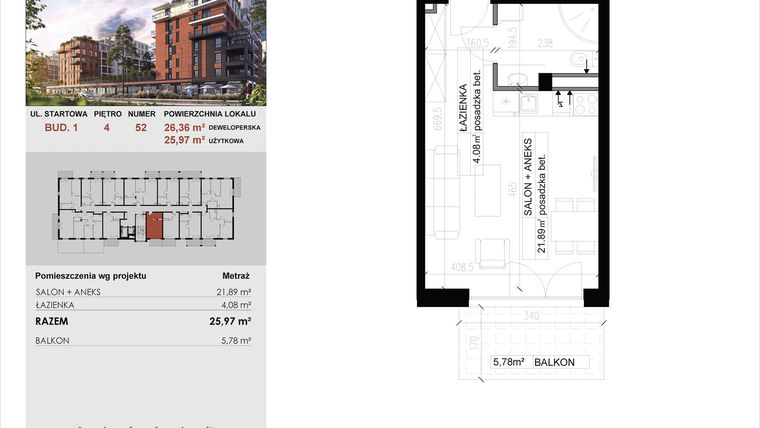This screenshot has width=760, height=428.
Task: Click the bold '25,97 m²' total value
Action: (x=230, y=321)
